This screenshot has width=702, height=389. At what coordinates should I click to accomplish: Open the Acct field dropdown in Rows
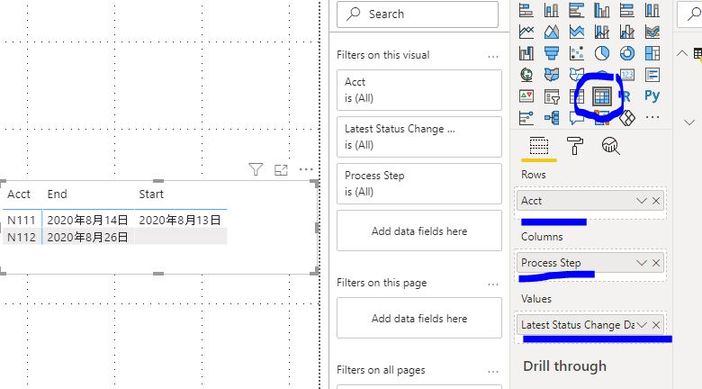(x=642, y=201)
